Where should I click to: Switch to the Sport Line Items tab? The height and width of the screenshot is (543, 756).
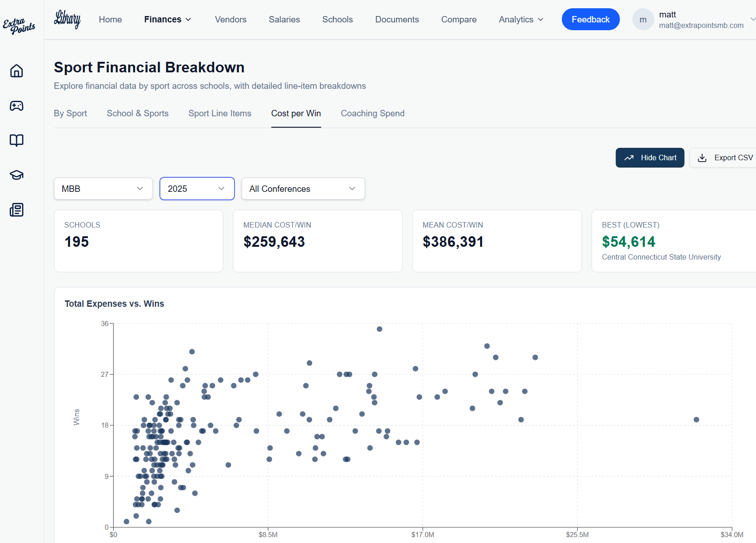coord(220,113)
